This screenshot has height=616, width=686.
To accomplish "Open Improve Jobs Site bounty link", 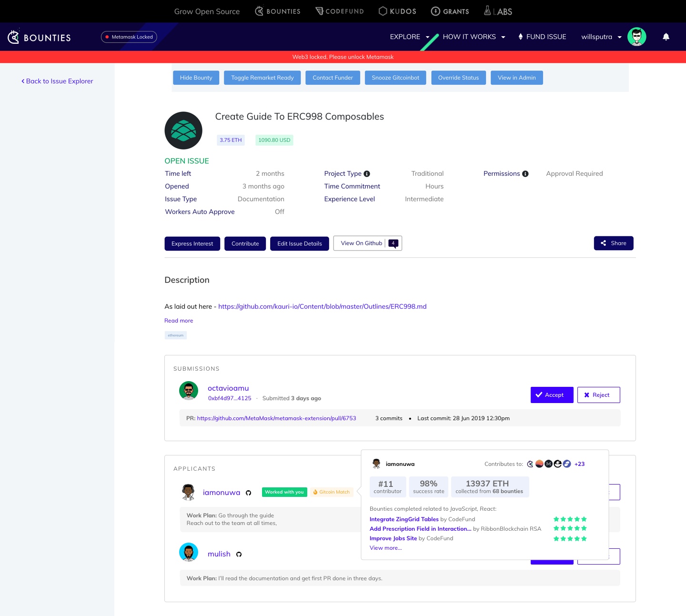I will tap(393, 538).
